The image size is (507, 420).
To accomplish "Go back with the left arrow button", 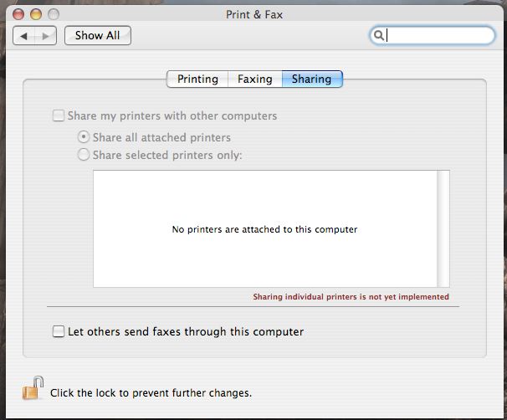I will [x=23, y=36].
